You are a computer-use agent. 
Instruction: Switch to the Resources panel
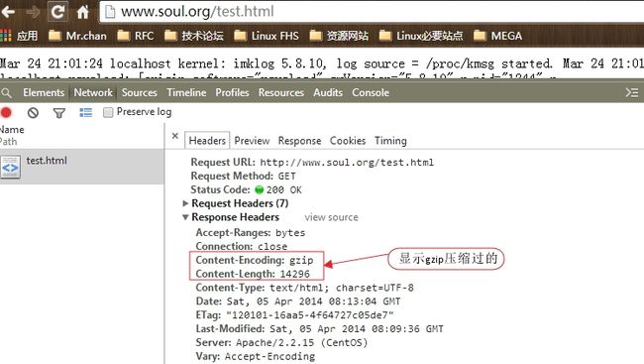[x=281, y=92]
